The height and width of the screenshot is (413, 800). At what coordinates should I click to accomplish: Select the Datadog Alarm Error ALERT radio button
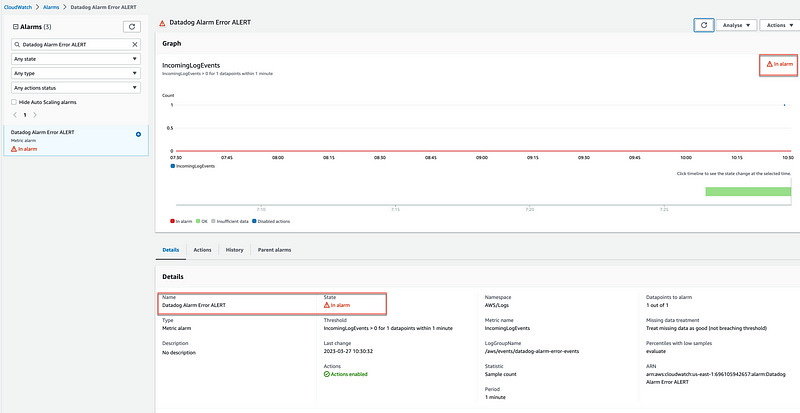click(x=138, y=134)
